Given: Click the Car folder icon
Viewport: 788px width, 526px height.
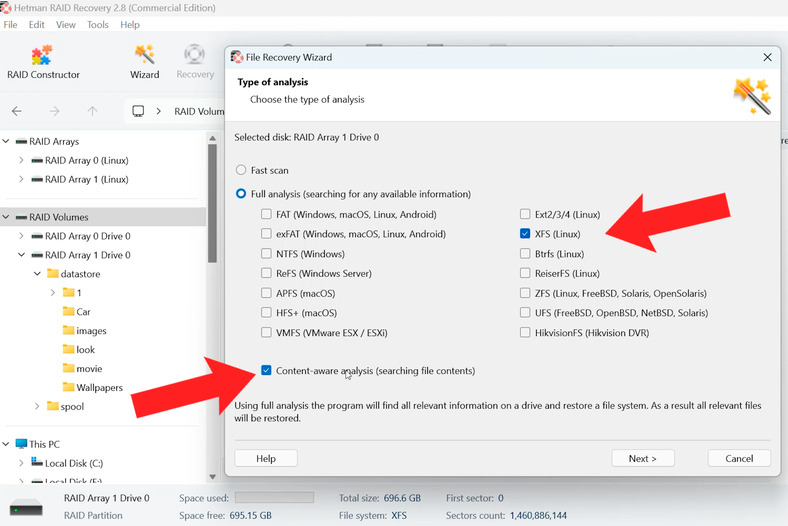Looking at the screenshot, I should coord(68,311).
